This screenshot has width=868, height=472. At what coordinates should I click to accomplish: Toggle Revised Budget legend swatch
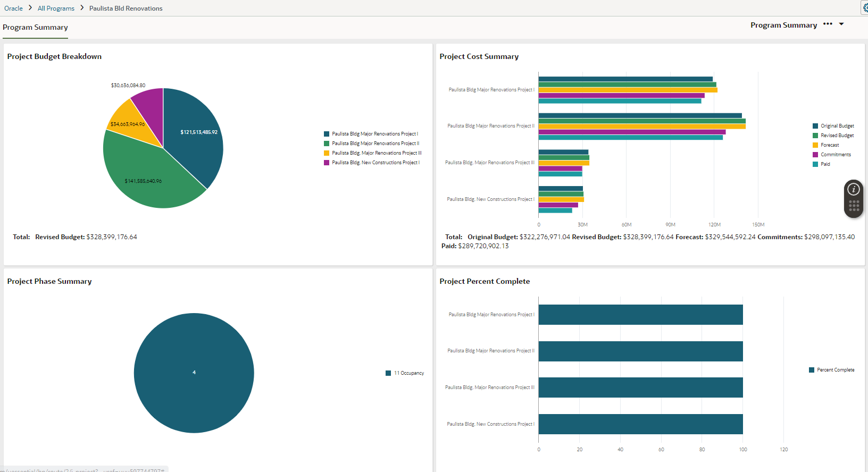tap(815, 136)
